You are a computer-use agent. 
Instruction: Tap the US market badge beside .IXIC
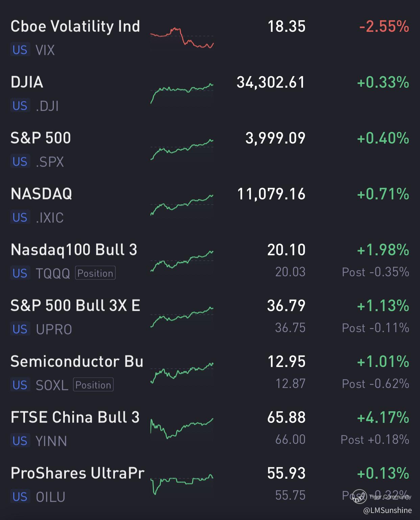point(20,217)
